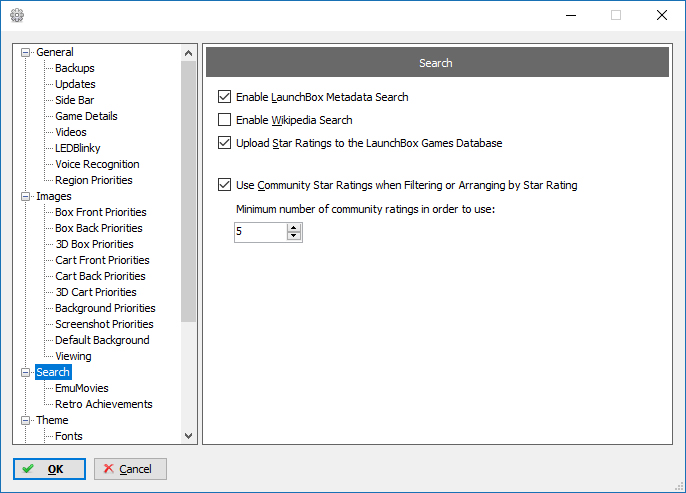
Task: Open Voice Recognition settings
Action: point(97,164)
